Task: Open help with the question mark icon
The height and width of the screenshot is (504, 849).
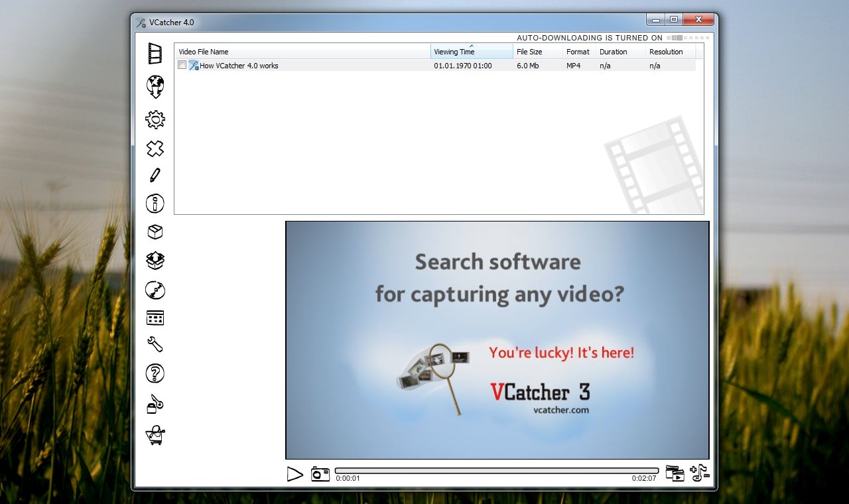Action: (155, 373)
